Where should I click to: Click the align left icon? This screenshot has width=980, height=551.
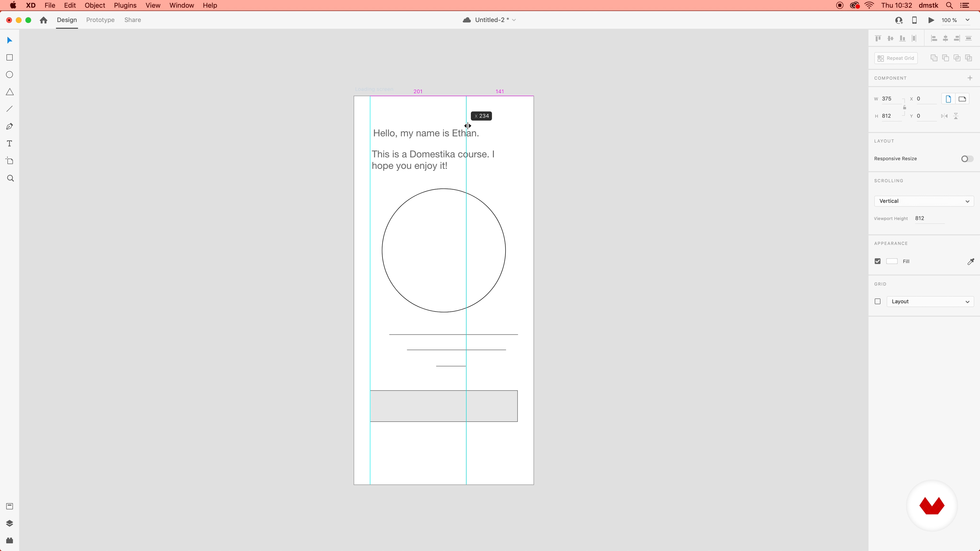(x=934, y=39)
